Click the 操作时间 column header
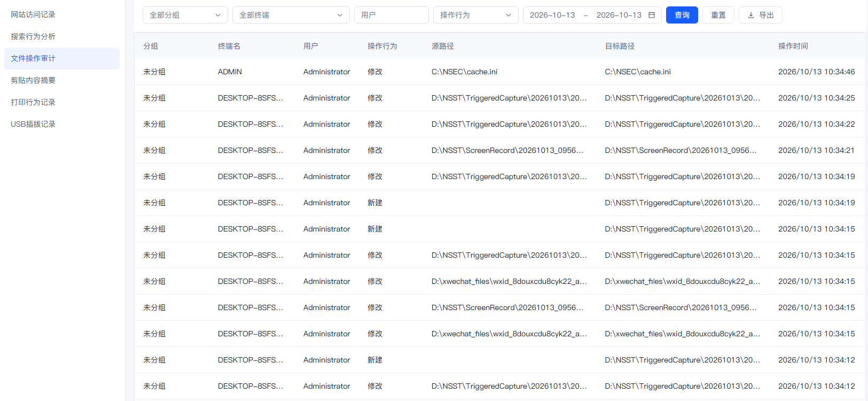868x401 pixels. coord(793,46)
